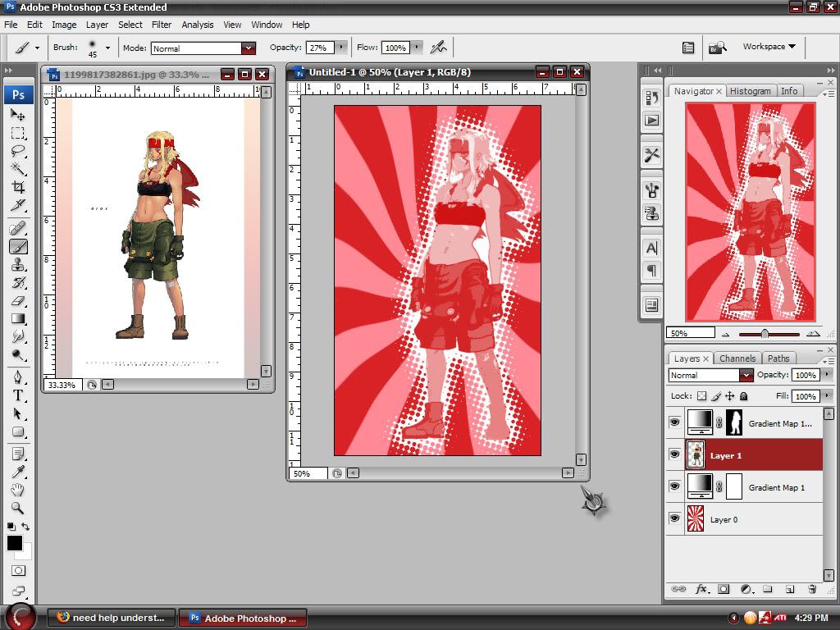The image size is (840, 630).
Task: Select the Eraser tool
Action: click(18, 301)
